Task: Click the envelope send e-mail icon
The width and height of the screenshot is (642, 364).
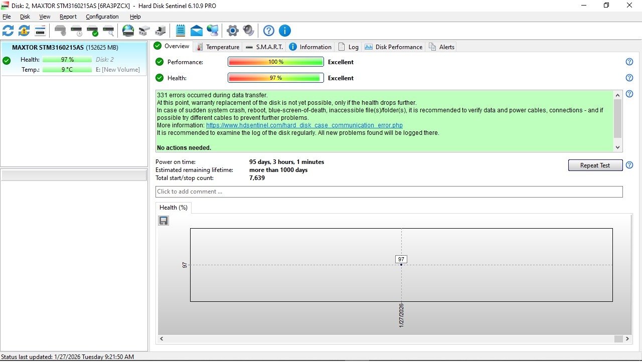Action: click(x=197, y=31)
